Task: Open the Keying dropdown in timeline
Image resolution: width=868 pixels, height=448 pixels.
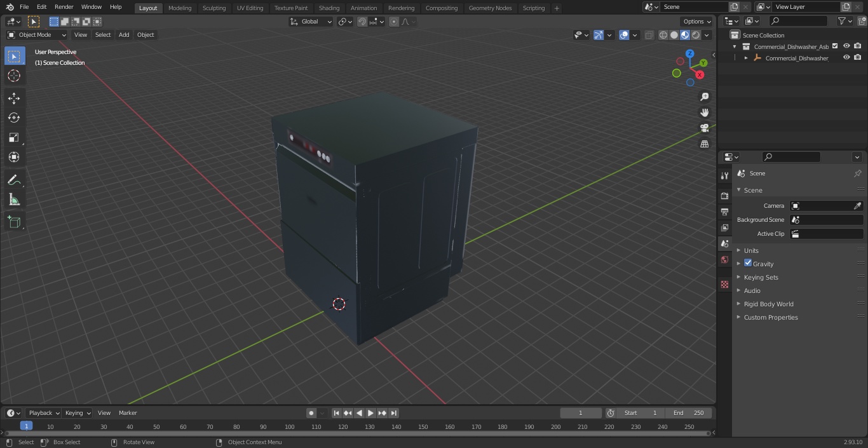Action: pos(78,413)
